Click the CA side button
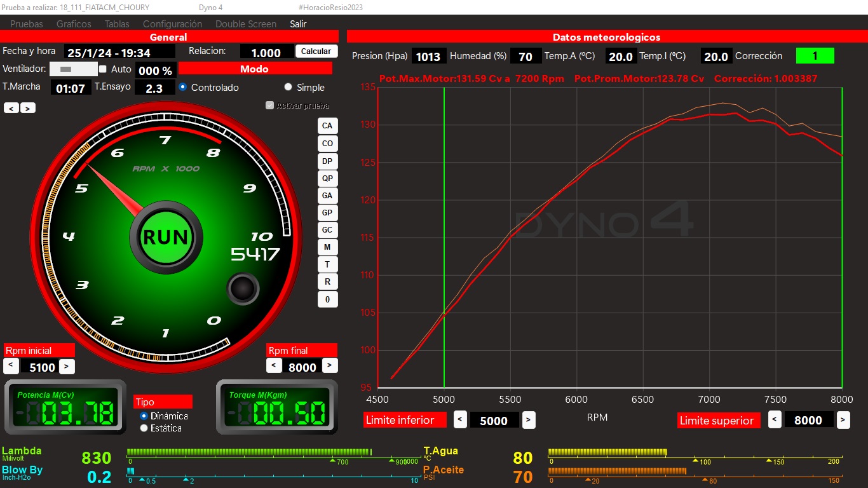 click(327, 126)
